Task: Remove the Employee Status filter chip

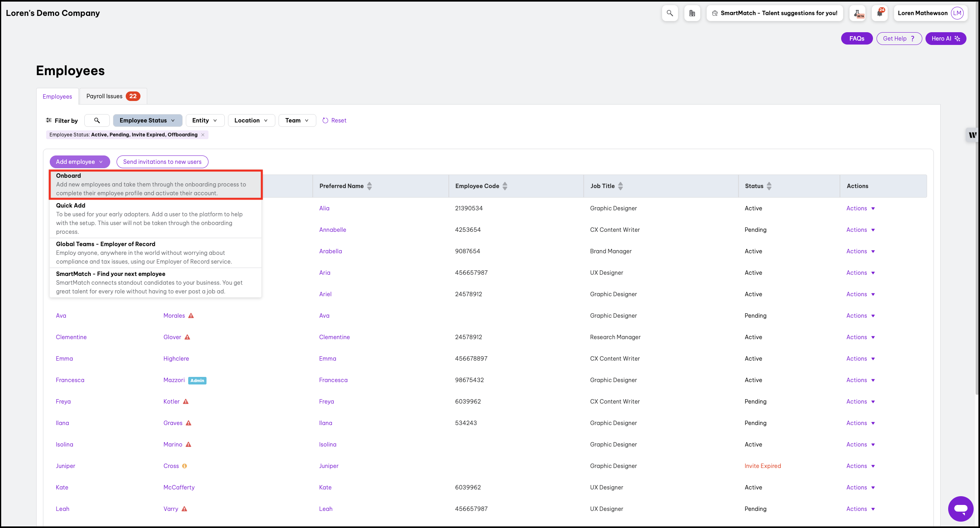Action: pos(203,135)
